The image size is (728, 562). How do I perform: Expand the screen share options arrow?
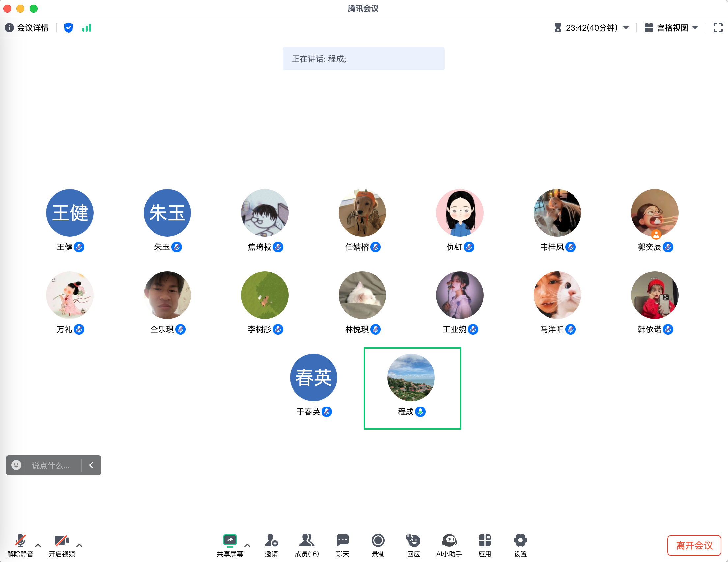pos(247,545)
